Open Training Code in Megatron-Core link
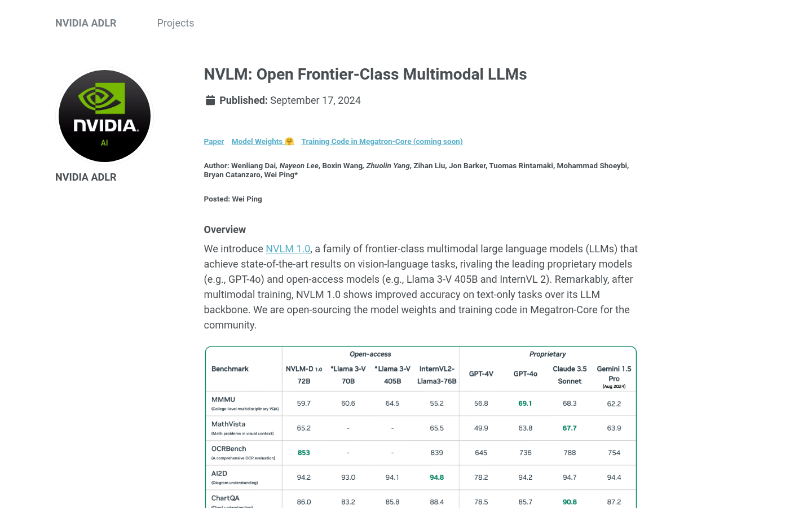Image resolution: width=812 pixels, height=508 pixels. click(382, 141)
